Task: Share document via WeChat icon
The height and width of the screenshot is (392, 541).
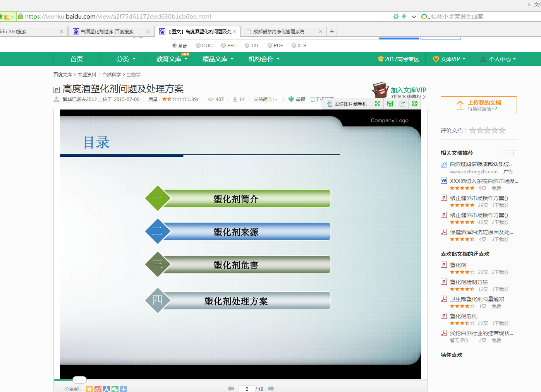Action: [x=115, y=389]
